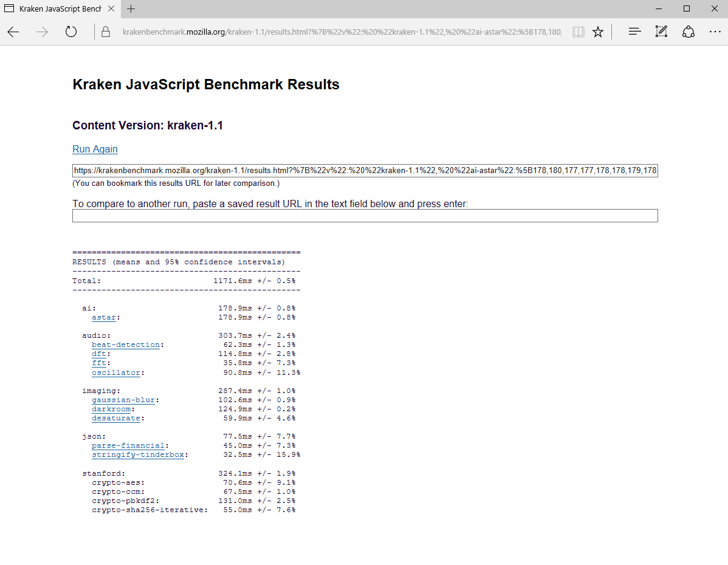Click the empty compare URL text field
Image resolution: width=728 pixels, height=565 pixels.
365,216
